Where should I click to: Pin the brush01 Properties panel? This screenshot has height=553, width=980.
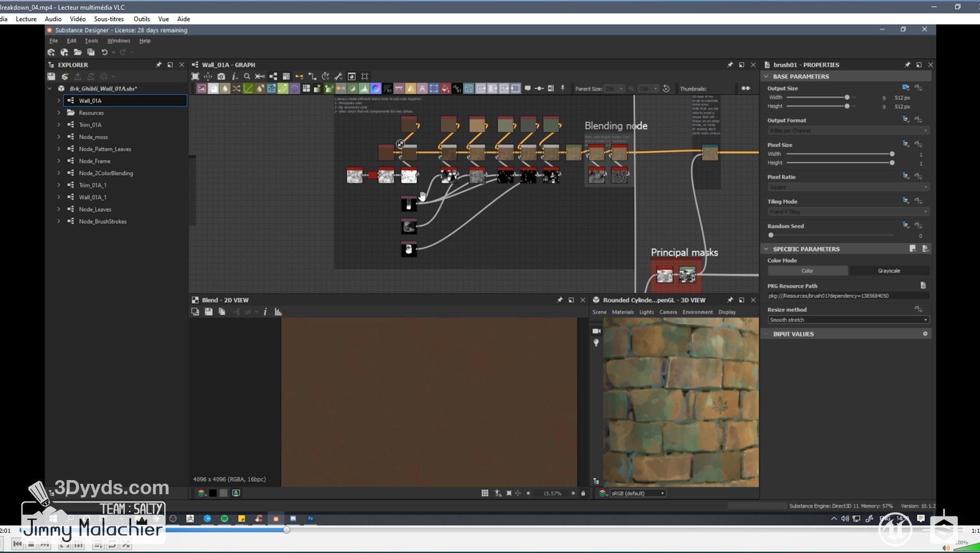pyautogui.click(x=907, y=65)
